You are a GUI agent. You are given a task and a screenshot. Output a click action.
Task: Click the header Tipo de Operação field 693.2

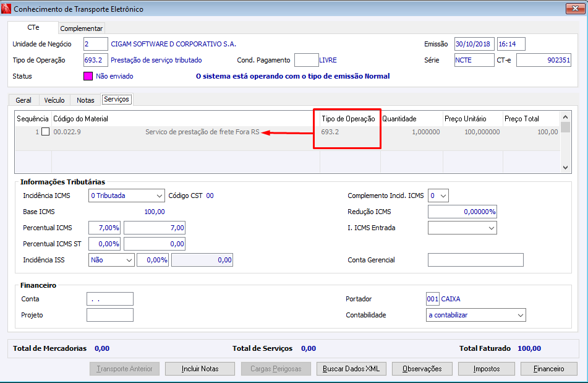pyautogui.click(x=95, y=60)
